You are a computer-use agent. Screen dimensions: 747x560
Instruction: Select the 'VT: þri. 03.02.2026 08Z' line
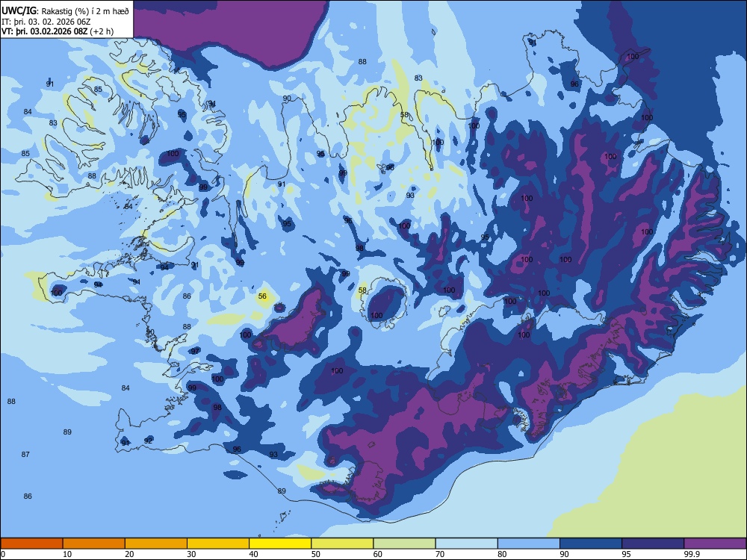point(45,31)
